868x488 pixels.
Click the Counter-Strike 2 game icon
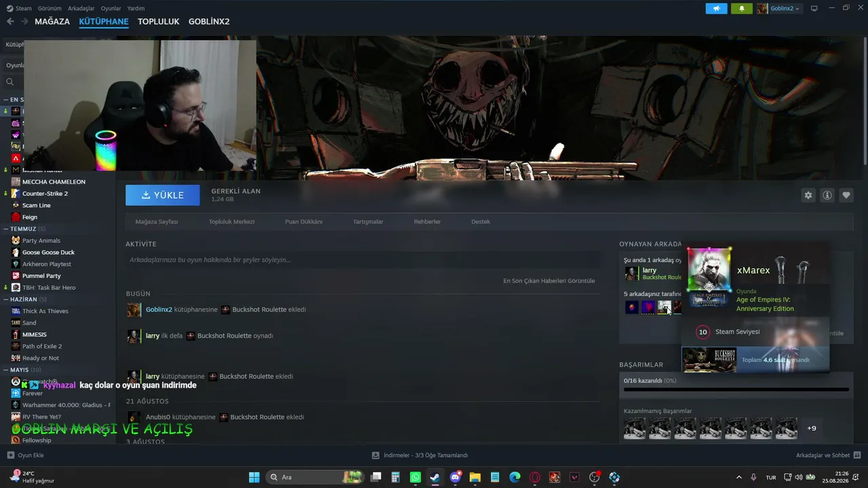16,193
